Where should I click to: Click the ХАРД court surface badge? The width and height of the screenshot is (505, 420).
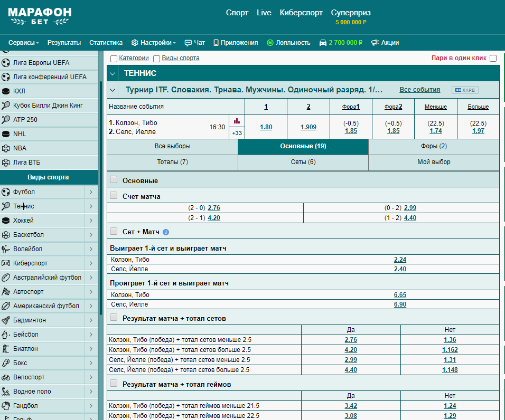[465, 90]
